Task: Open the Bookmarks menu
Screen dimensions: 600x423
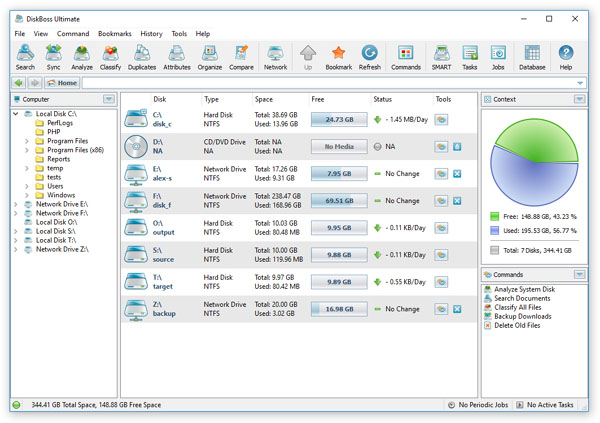Action: click(x=114, y=34)
